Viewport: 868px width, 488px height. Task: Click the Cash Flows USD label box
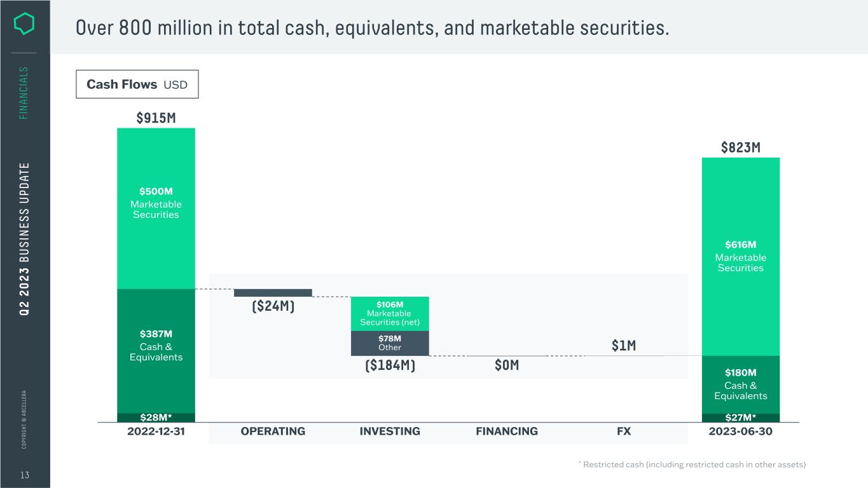click(137, 84)
